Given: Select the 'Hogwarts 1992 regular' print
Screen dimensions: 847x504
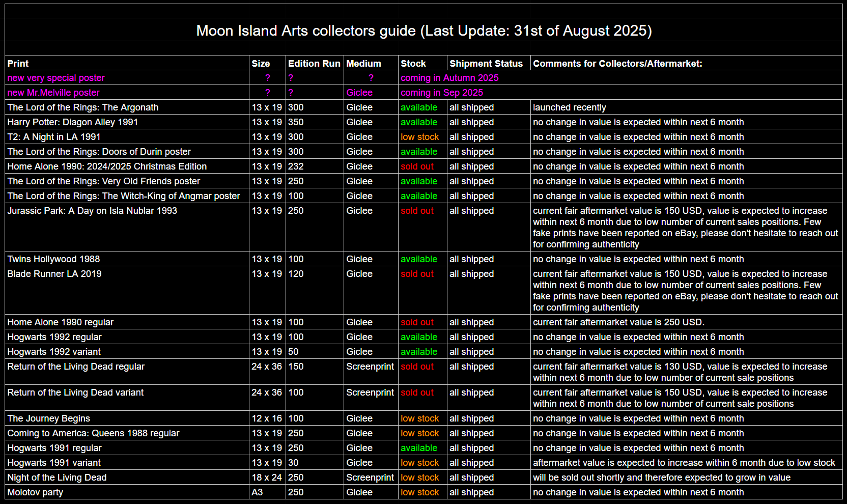Looking at the screenshot, I should [54, 337].
